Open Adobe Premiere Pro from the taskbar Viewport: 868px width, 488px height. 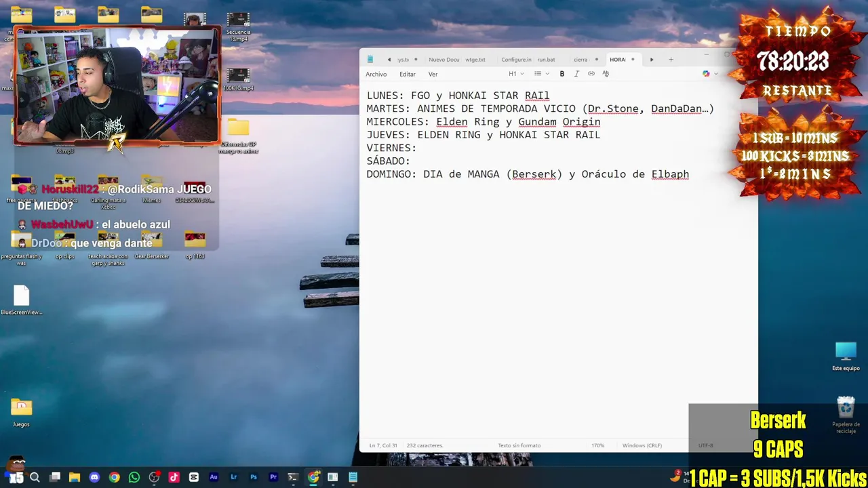273,477
